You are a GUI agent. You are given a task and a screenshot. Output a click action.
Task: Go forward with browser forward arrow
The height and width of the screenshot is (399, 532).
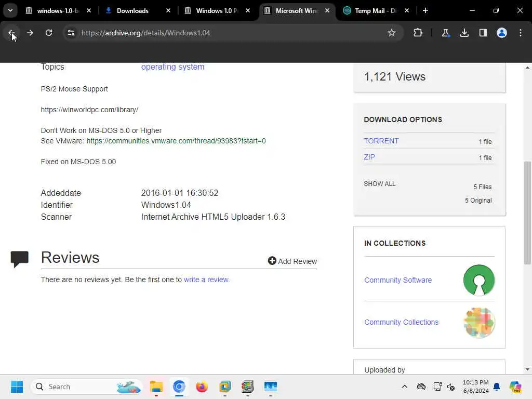30,33
